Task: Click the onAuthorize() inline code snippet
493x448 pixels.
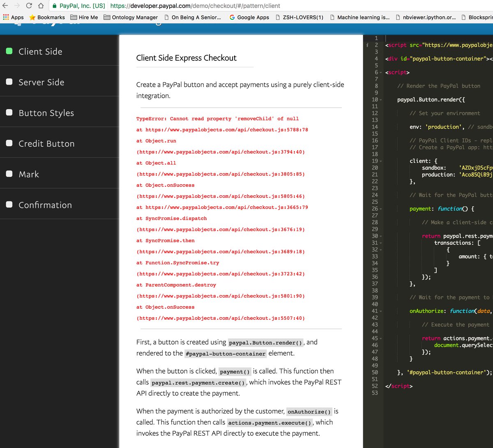Action: pyautogui.click(x=309, y=412)
